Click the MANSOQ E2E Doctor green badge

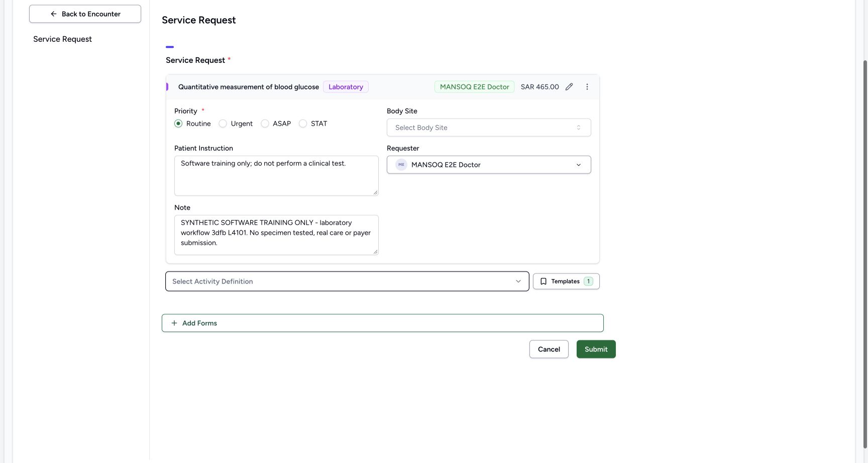(475, 87)
